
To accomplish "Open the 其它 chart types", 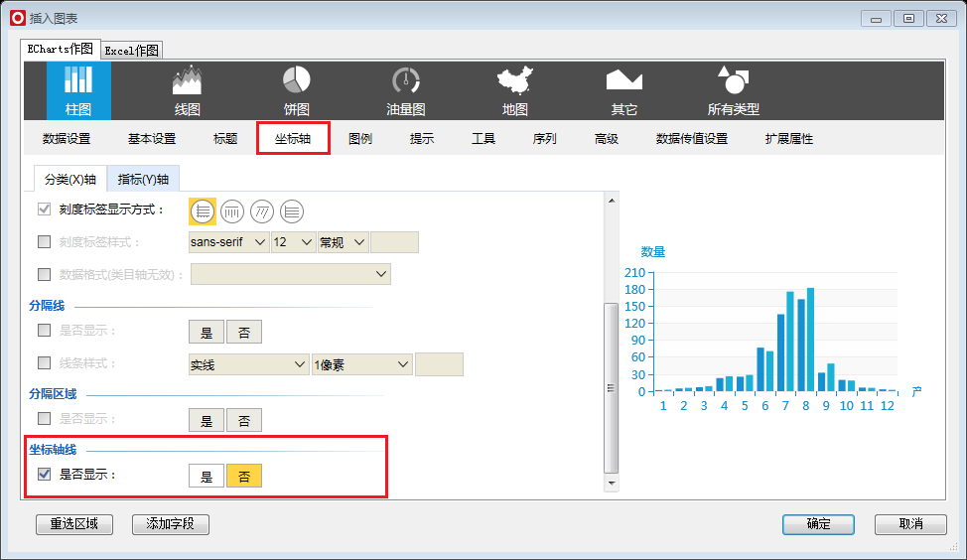I will tap(624, 90).
